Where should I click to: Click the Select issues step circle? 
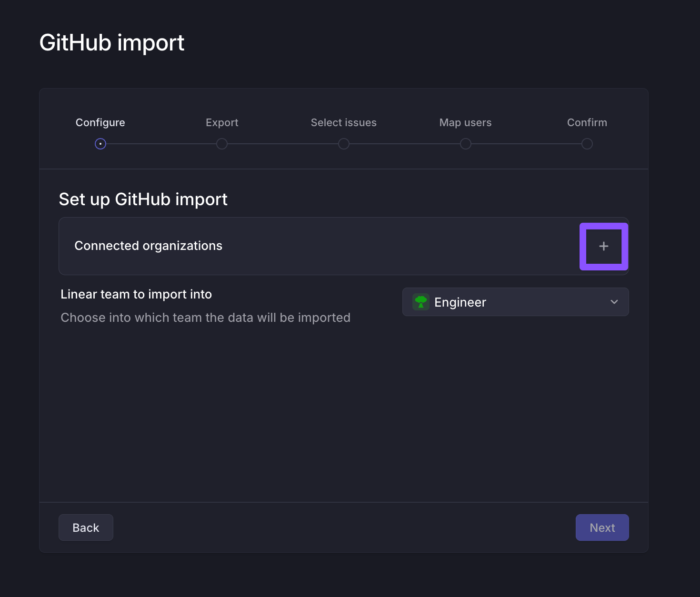click(x=344, y=144)
